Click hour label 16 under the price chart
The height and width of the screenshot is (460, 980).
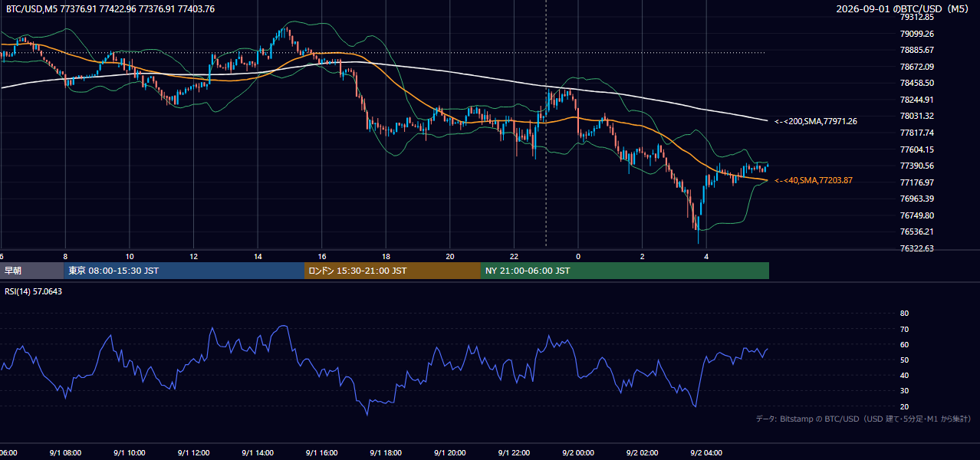tap(322, 256)
